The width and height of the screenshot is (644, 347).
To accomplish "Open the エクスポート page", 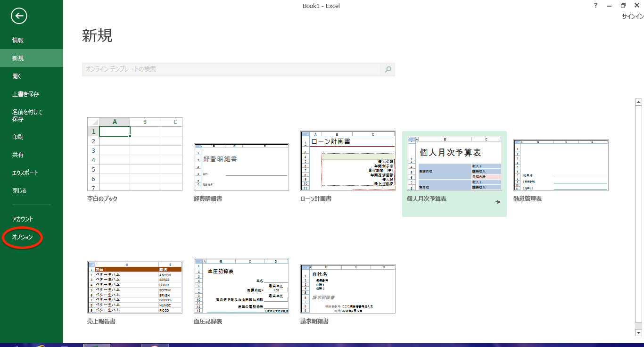I will coord(25,173).
